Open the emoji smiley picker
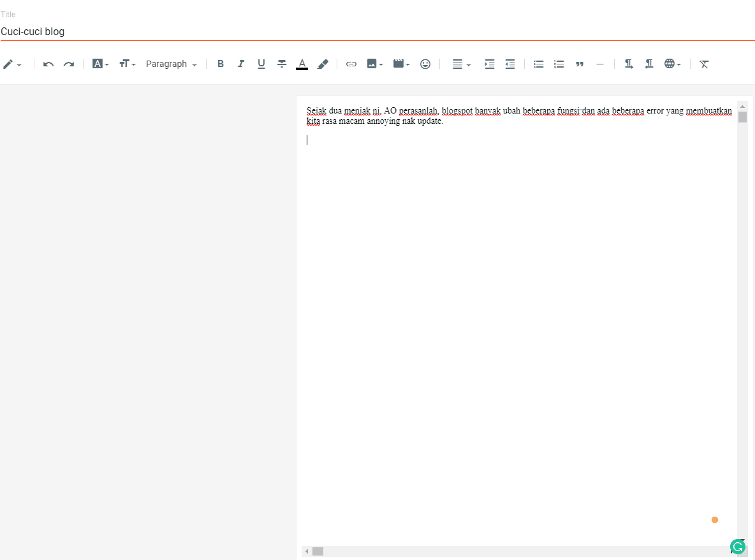 [425, 64]
